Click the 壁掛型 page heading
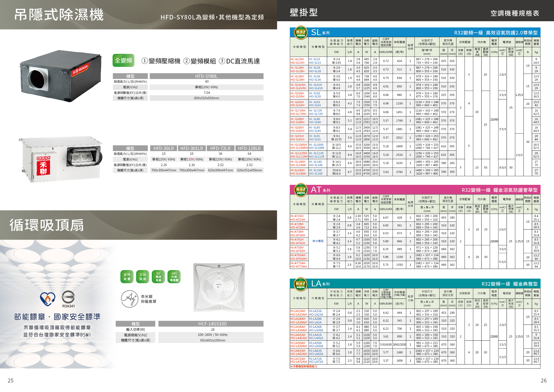Viewport: 554px width, 392px height. tap(304, 12)
